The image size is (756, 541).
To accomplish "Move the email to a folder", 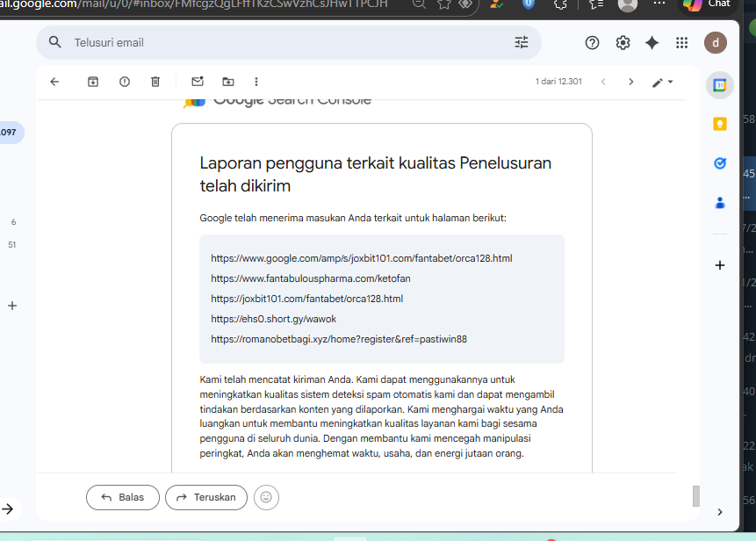I will [228, 82].
